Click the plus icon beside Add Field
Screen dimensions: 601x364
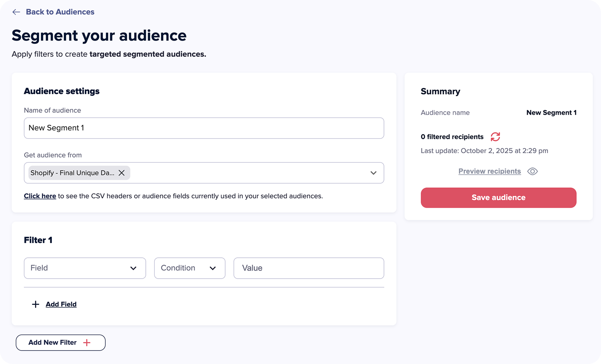[x=36, y=304]
